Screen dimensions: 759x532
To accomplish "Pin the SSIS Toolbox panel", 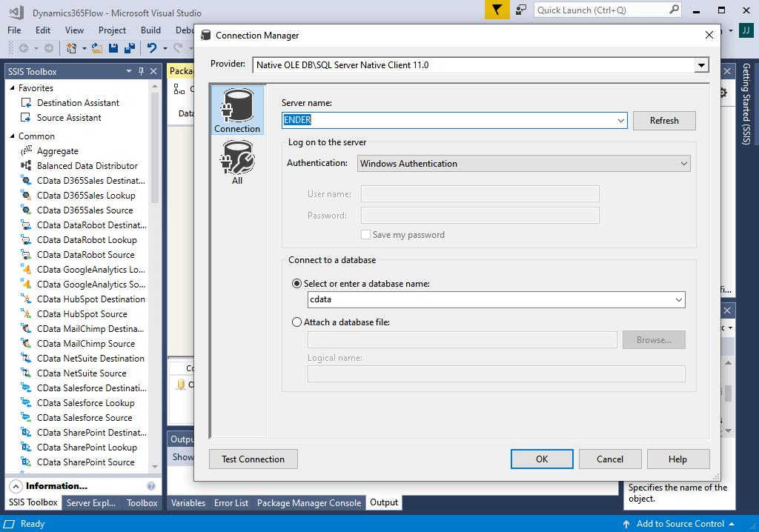I will [141, 71].
